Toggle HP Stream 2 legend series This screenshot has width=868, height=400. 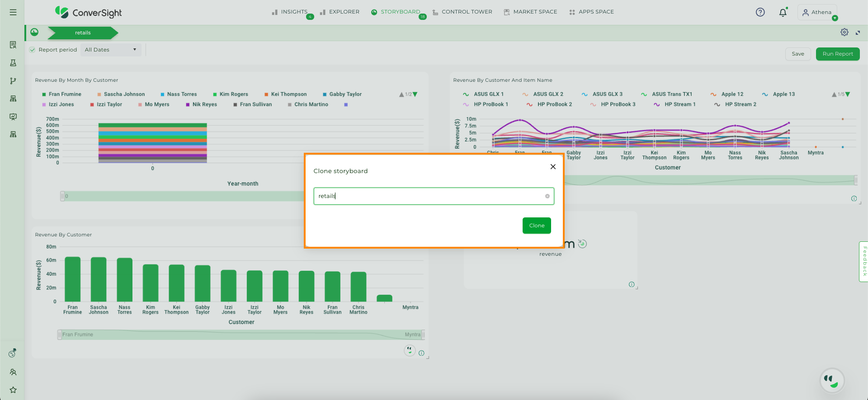point(735,104)
